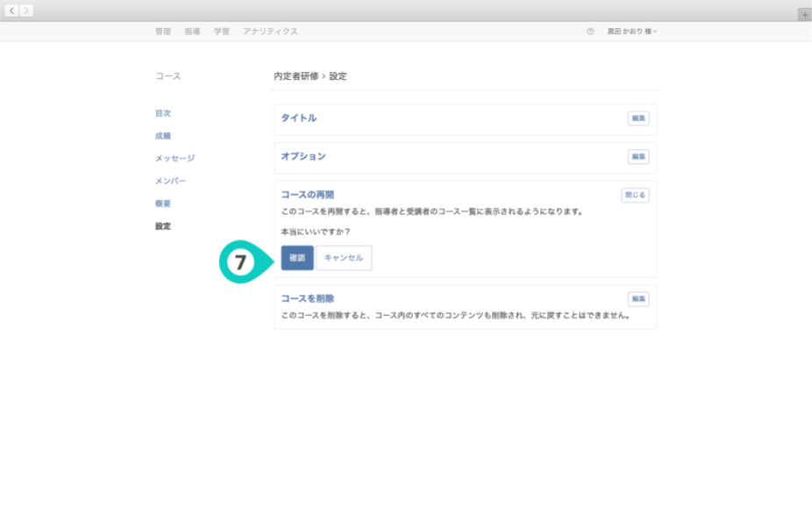Viewport: 812px width, 508px height.
Task: Click the browser back arrow button
Action: click(12, 11)
